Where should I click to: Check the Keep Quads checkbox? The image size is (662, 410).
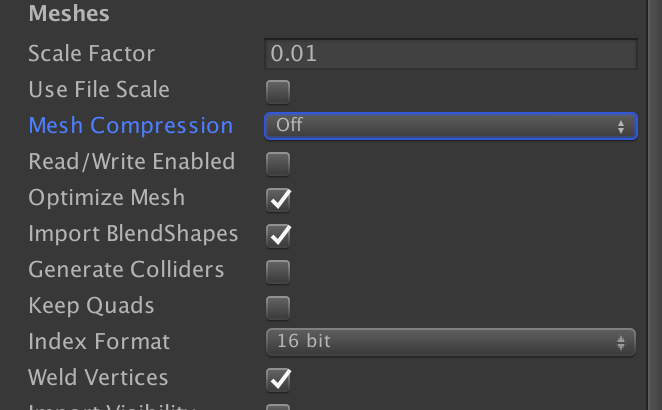pos(278,307)
